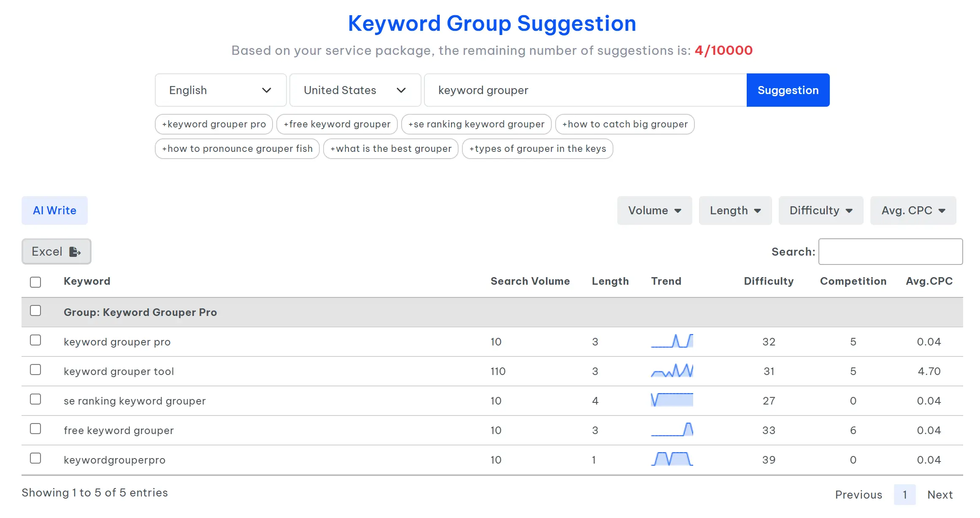
Task: Click trend graph of se ranking keyword grouper
Action: 672,400
